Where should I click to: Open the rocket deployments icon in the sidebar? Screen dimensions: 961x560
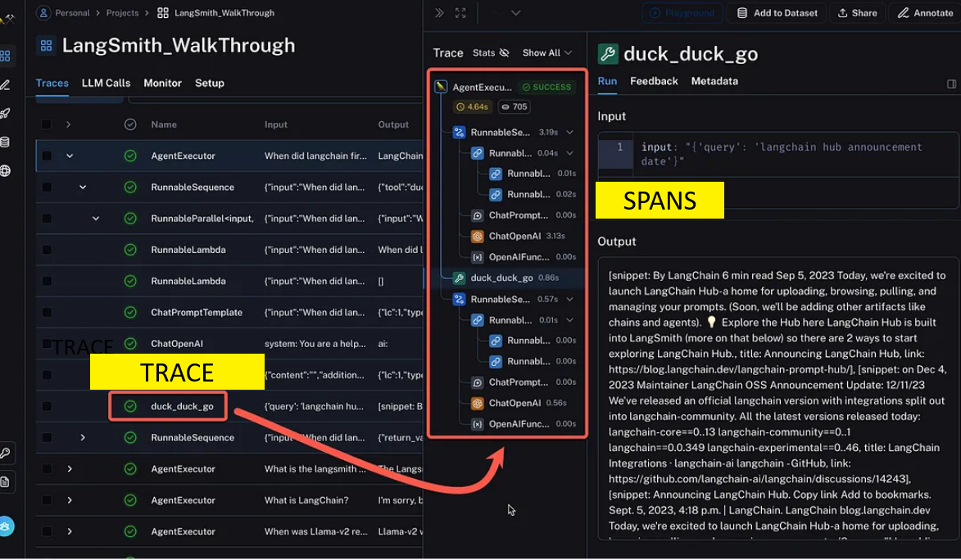(x=6, y=113)
